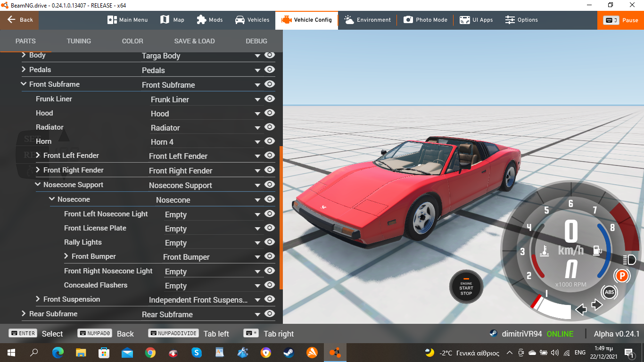Hide the Body part with its eye icon
Viewport: 644px width, 362px height.
pos(270,55)
